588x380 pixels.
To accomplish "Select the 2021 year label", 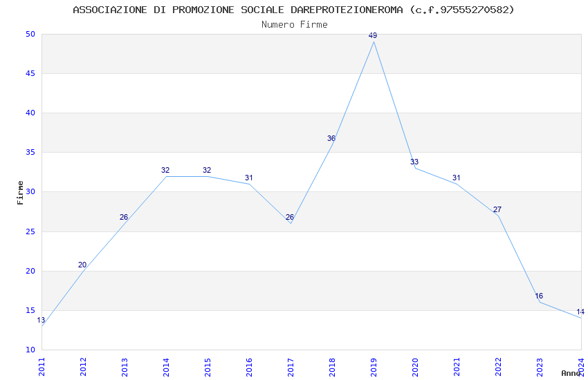I will pyautogui.click(x=457, y=367).
